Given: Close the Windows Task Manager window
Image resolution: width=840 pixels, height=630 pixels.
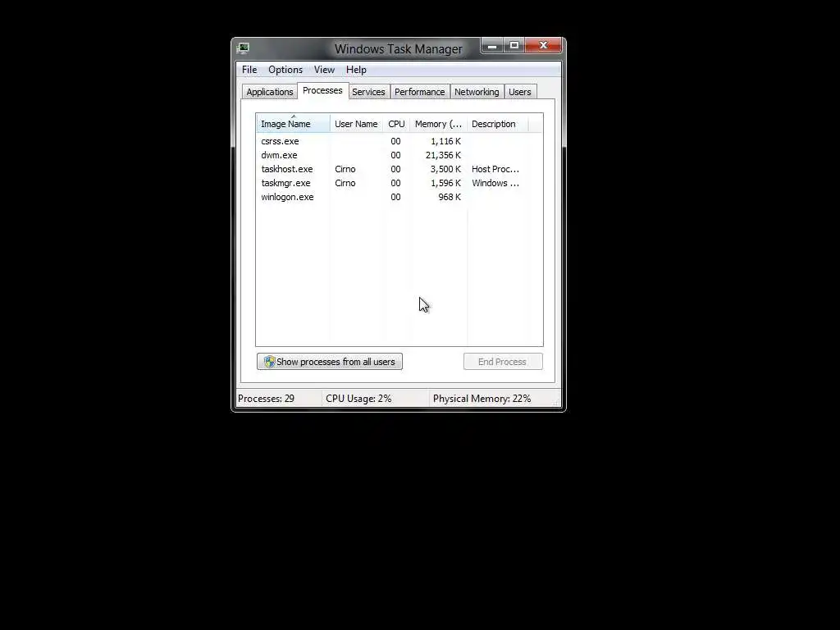Looking at the screenshot, I should click(543, 46).
